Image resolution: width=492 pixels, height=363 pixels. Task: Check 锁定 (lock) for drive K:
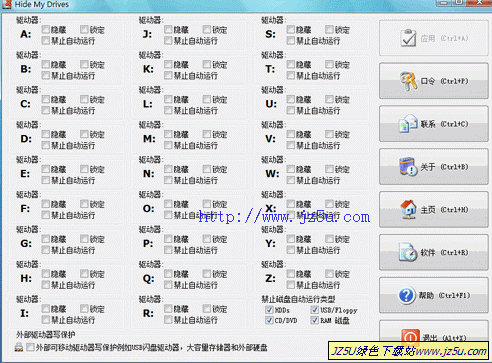[207, 64]
